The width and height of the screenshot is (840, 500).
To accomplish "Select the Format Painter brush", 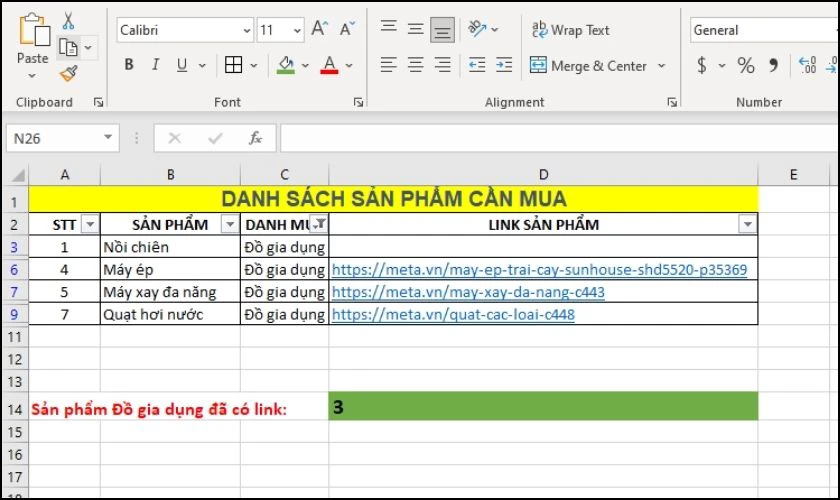I will click(x=69, y=73).
